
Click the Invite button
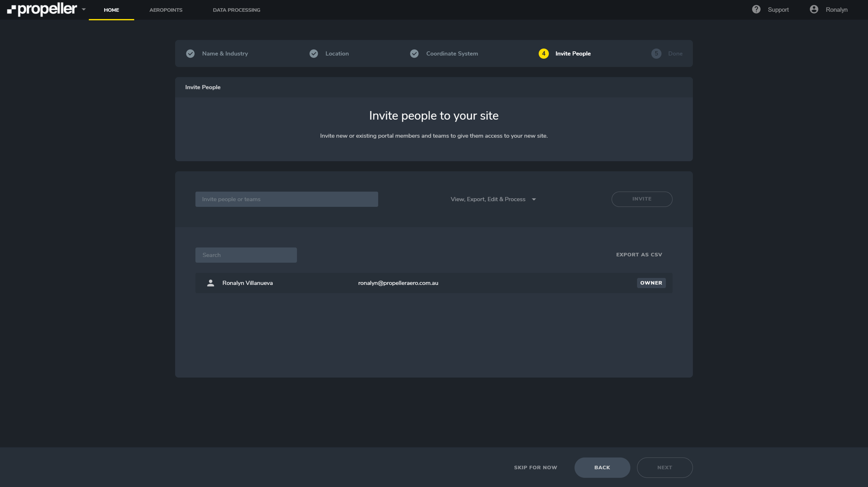pos(642,199)
